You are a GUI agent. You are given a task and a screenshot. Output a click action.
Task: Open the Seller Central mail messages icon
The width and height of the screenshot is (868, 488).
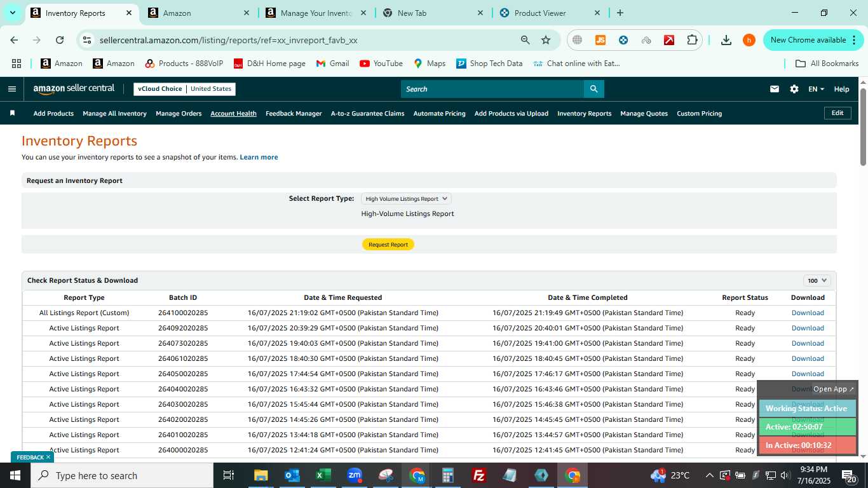[774, 89]
